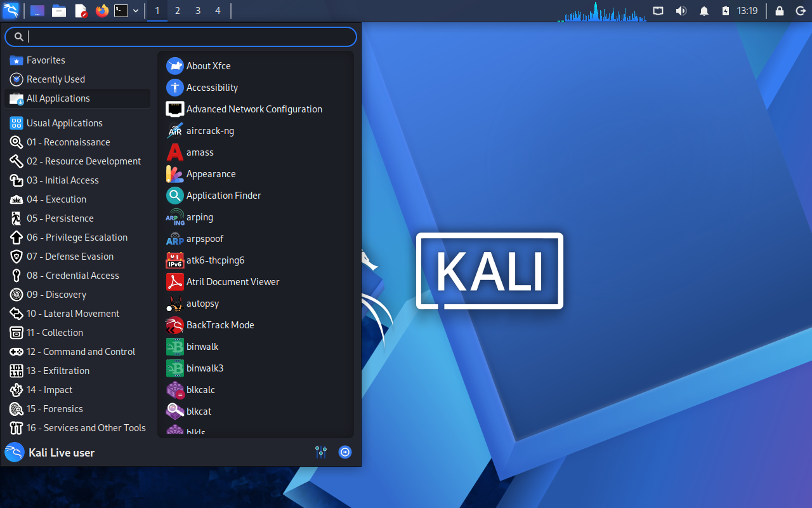Open the Usual Applications category

point(77,123)
